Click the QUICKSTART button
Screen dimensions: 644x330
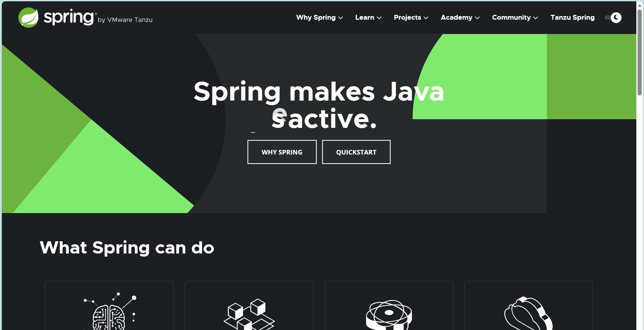coord(356,152)
